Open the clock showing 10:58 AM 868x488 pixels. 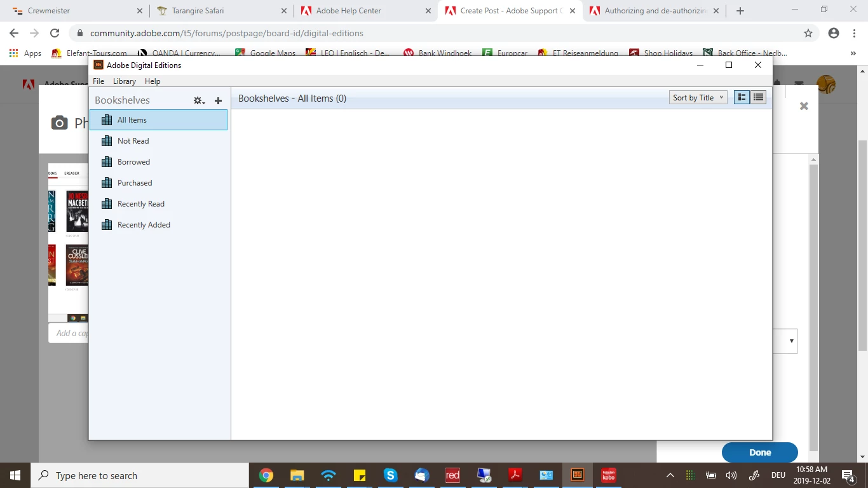click(x=811, y=475)
